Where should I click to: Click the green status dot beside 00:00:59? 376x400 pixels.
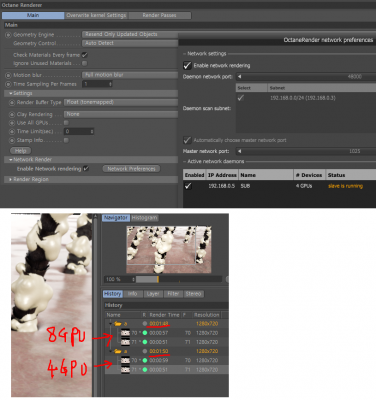tap(145, 360)
